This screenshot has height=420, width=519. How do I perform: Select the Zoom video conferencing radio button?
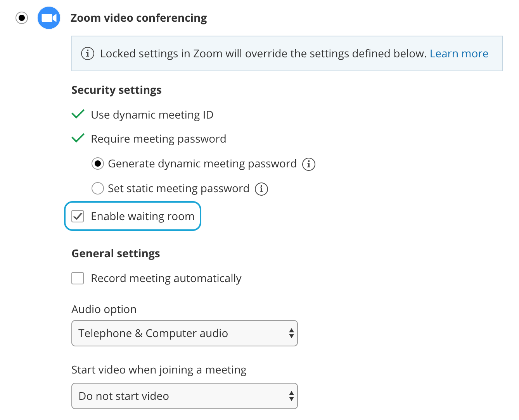click(22, 18)
